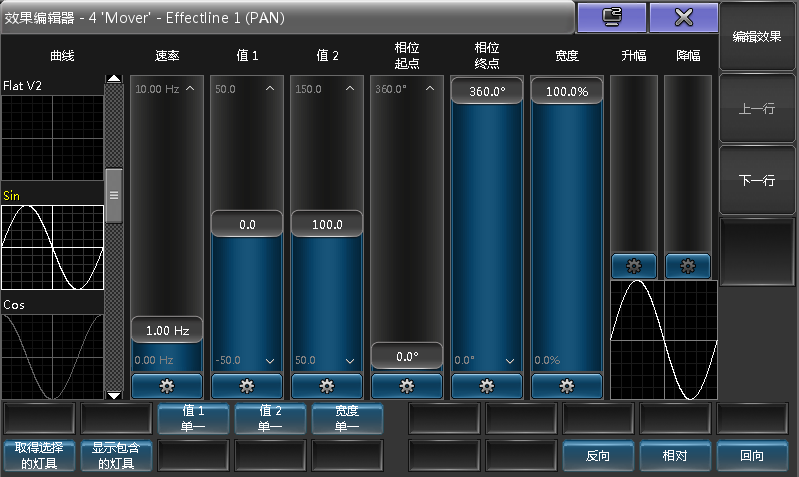Open the gear settings below 值 1 fader
This screenshot has width=799, height=477.
point(247,386)
